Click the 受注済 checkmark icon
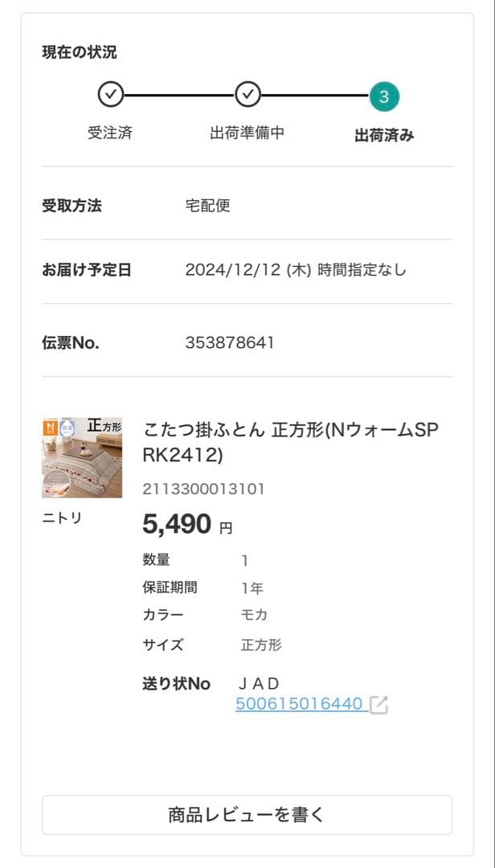 pos(109,94)
